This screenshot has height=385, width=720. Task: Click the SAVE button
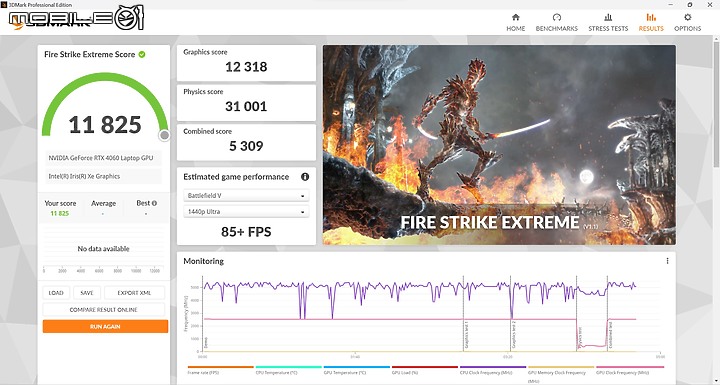coord(87,293)
